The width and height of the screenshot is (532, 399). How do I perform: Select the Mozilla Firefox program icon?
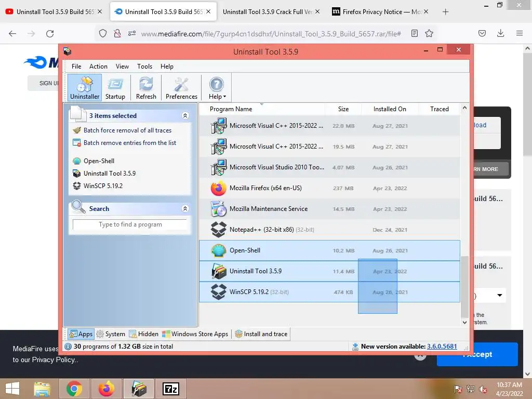[219, 188]
